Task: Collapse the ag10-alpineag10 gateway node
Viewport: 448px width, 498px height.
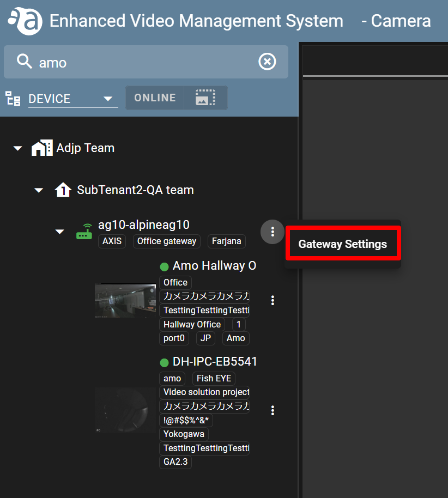Action: tap(60, 232)
